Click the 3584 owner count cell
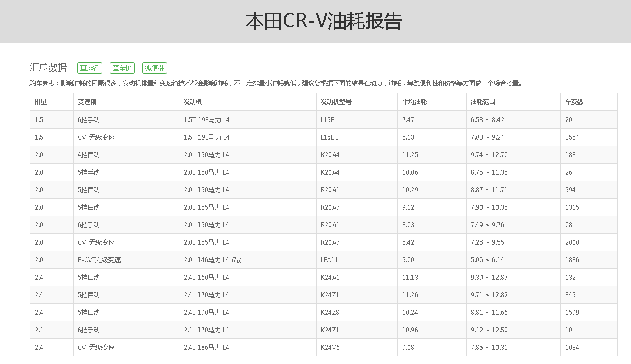This screenshot has width=631, height=364. pyautogui.click(x=572, y=137)
